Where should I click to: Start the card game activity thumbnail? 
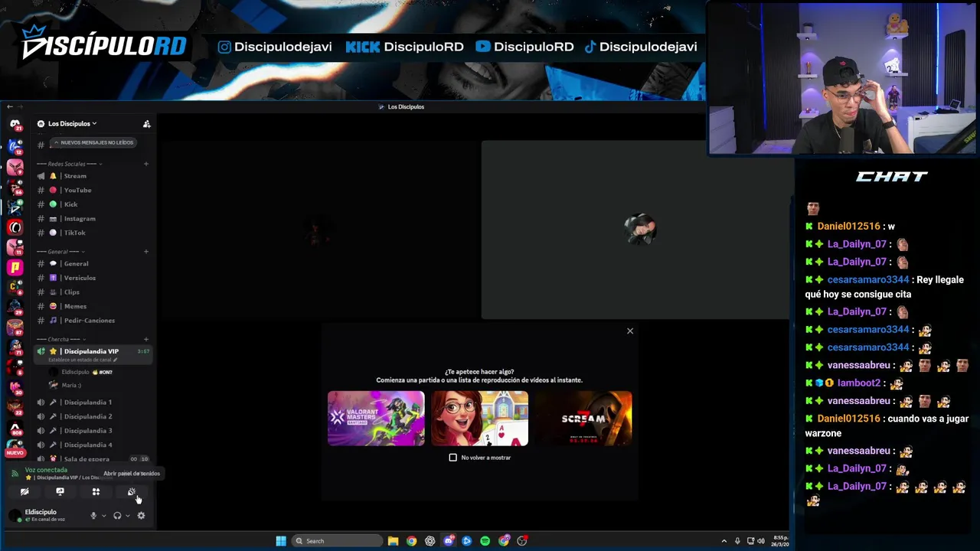[x=479, y=419]
